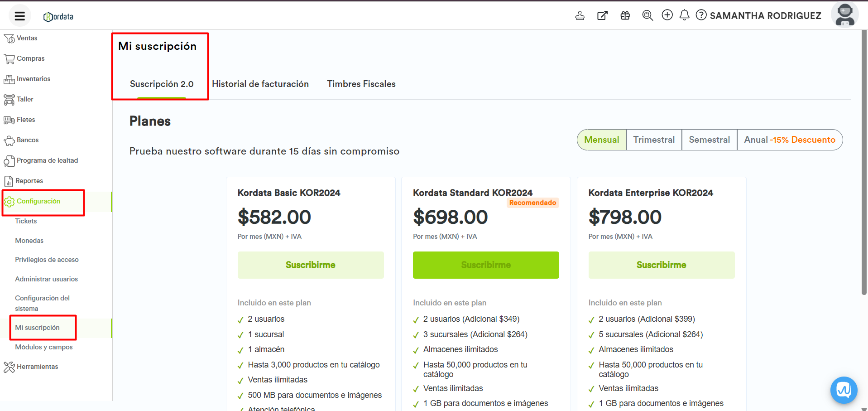Open the hamburger navigation menu

coord(19,16)
